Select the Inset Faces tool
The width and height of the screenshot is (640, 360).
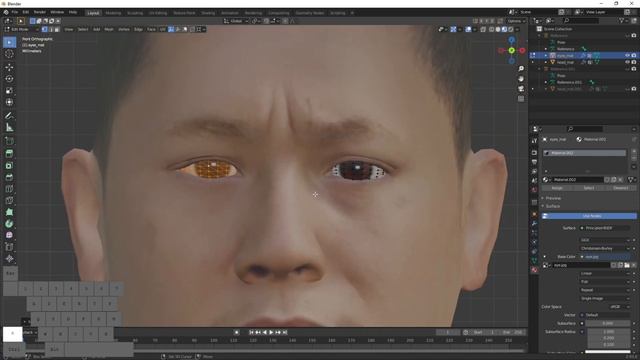point(9,165)
